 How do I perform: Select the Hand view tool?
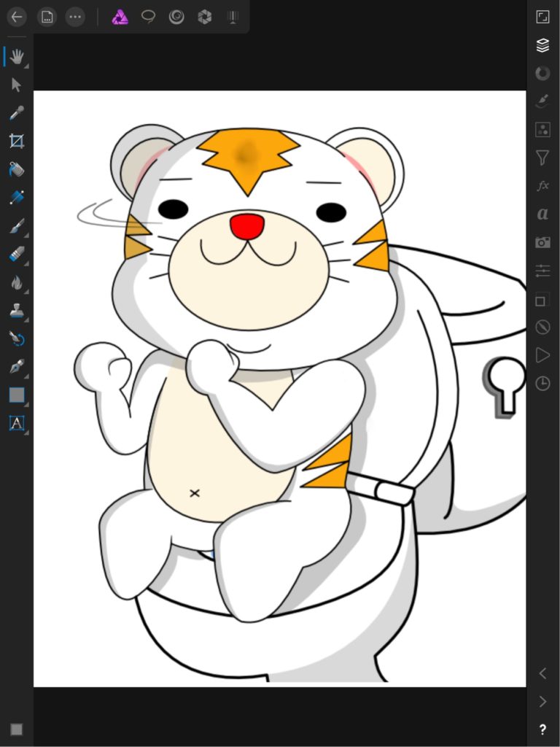16,56
